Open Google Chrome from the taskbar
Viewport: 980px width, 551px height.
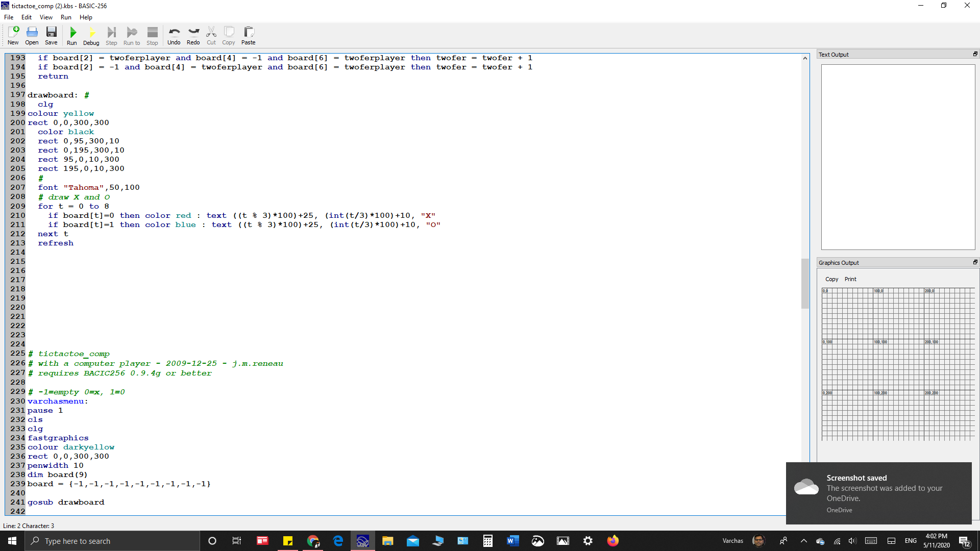[313, 541]
